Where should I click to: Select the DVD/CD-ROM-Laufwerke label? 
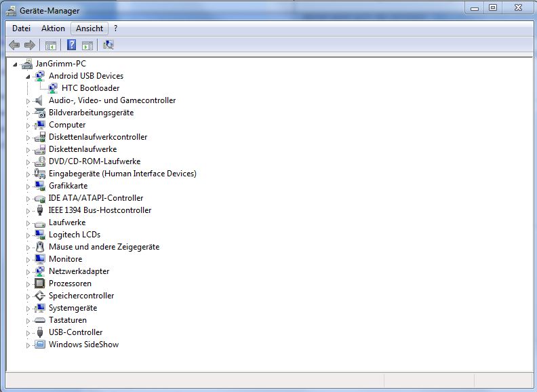pyautogui.click(x=95, y=161)
